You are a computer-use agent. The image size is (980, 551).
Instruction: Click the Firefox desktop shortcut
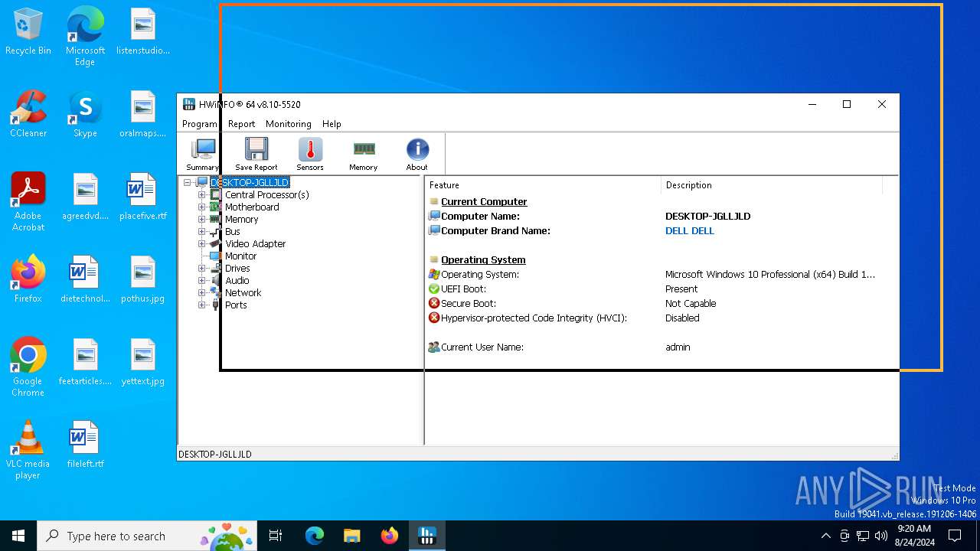click(x=28, y=280)
